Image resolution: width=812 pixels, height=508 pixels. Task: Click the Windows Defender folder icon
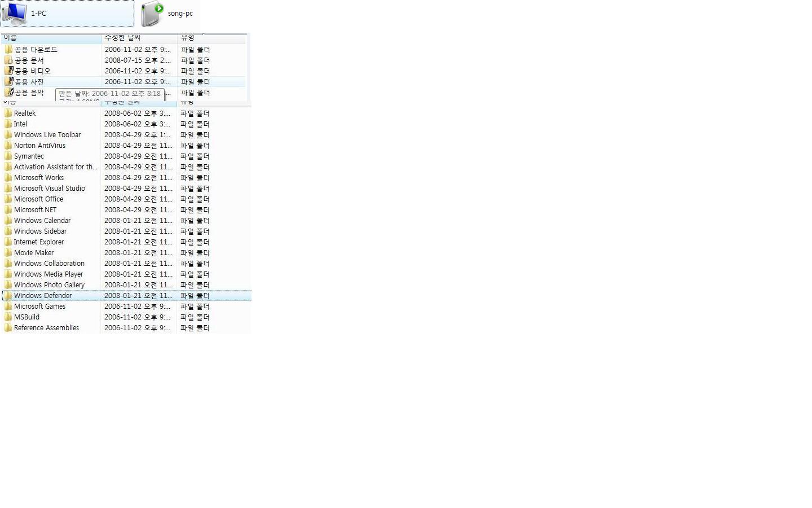pos(8,296)
